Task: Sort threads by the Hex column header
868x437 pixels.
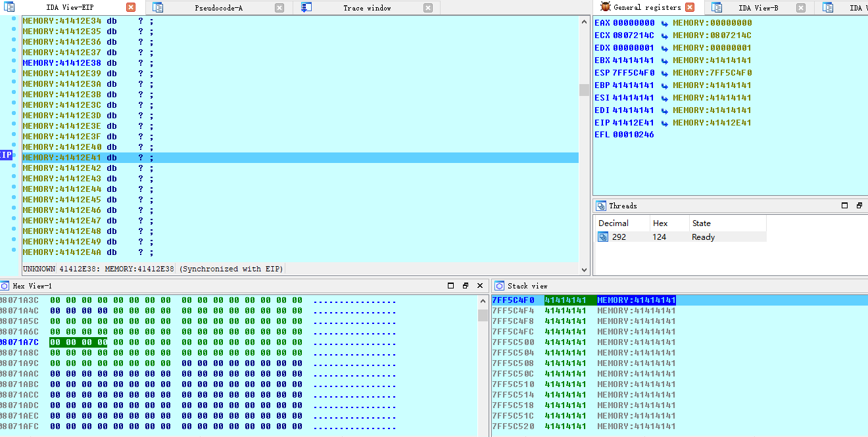Action: click(x=669, y=223)
